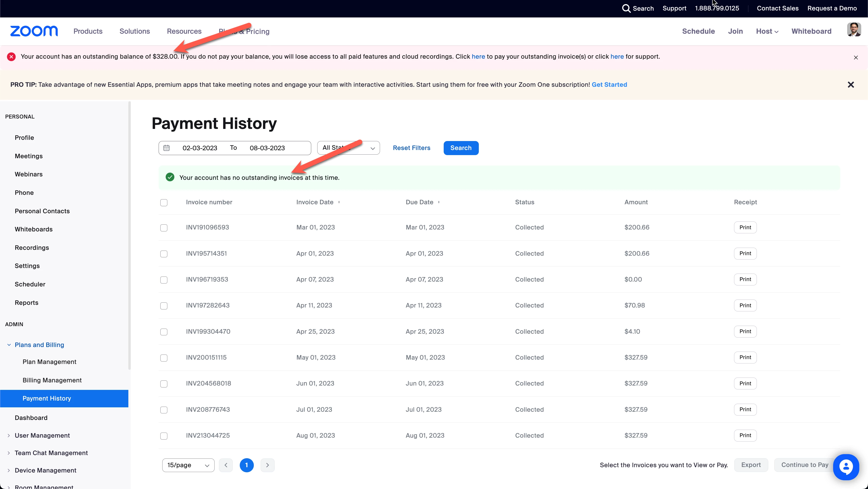868x489 pixels.
Task: Go to next page arrow
Action: tap(267, 465)
